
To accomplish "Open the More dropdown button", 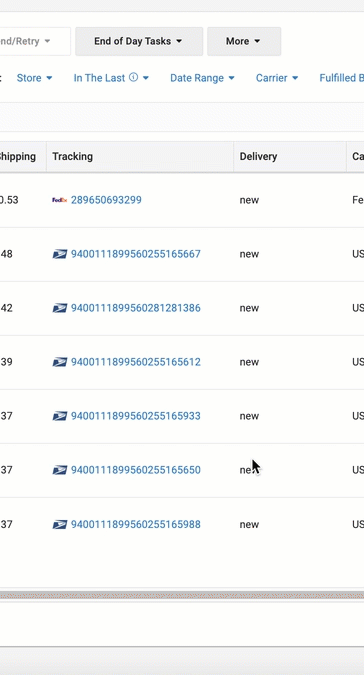I will [244, 41].
